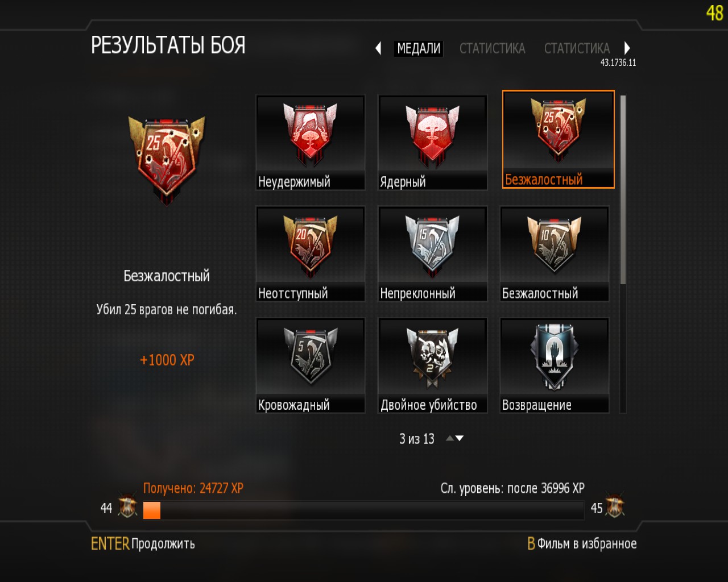Switch to the second СТАТИСТИКА tab
The width and height of the screenshot is (728, 582).
pos(577,48)
